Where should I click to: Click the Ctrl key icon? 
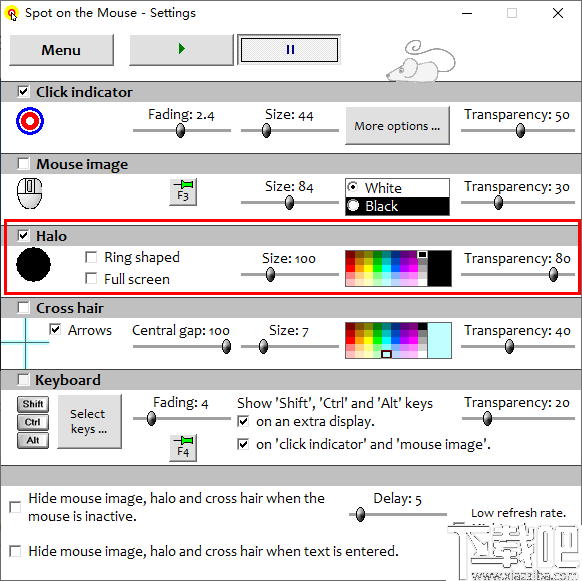point(33,422)
